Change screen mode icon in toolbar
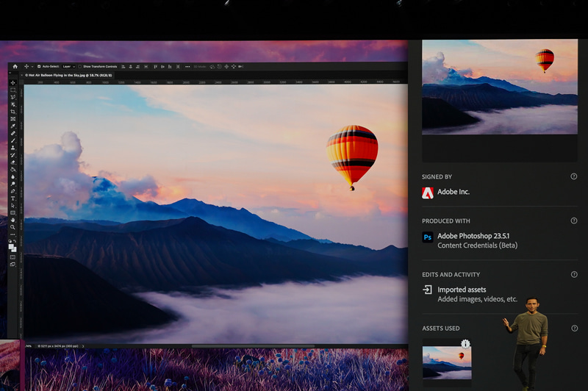The height and width of the screenshot is (391, 588). click(12, 265)
